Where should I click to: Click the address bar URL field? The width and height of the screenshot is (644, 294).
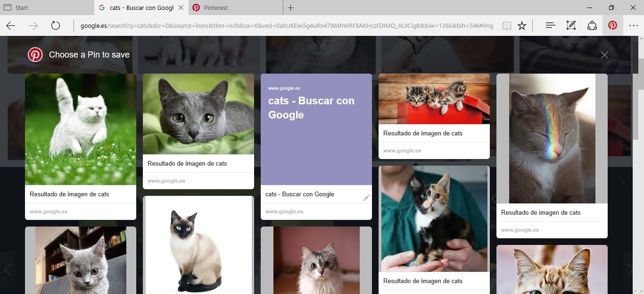pyautogui.click(x=287, y=25)
